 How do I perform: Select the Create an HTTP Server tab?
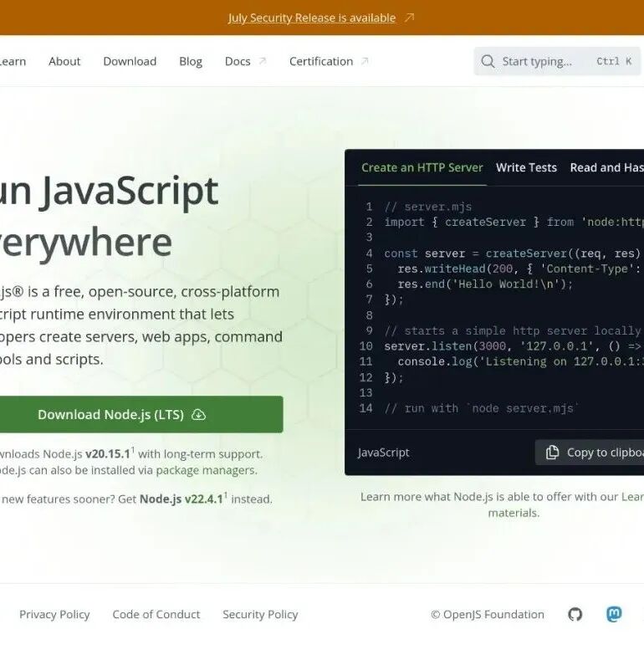tap(422, 168)
